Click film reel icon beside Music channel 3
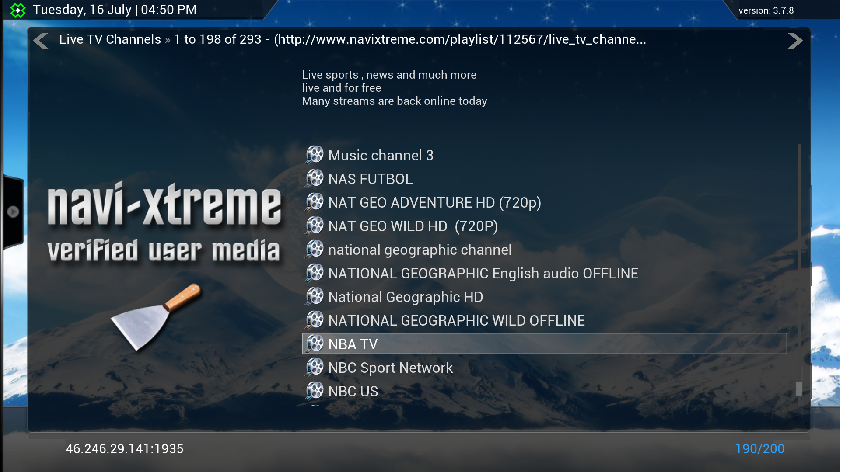 click(x=315, y=155)
